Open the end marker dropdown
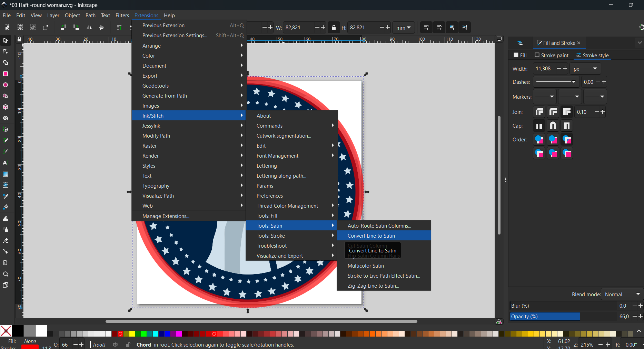The width and height of the screenshot is (644, 349). [x=595, y=97]
